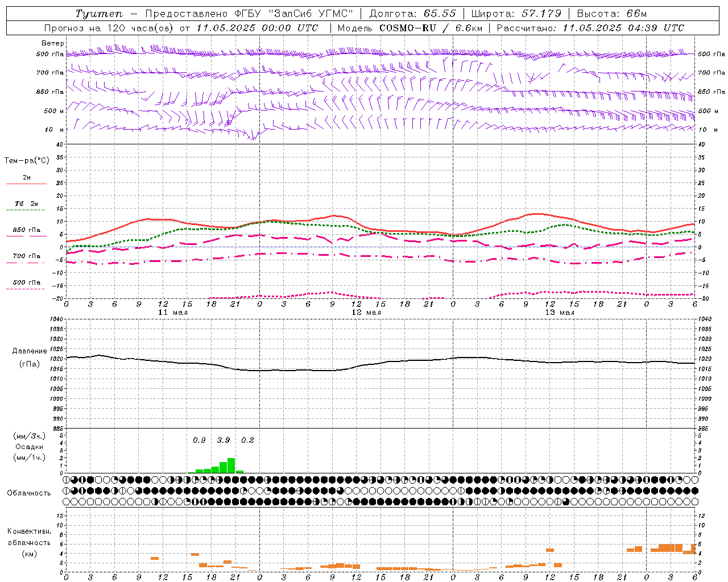Image resolution: width=728 pixels, height=582 pixels.
Task: Click "Прогноз на 120 часа(ов)" forecast text
Action: point(110,28)
